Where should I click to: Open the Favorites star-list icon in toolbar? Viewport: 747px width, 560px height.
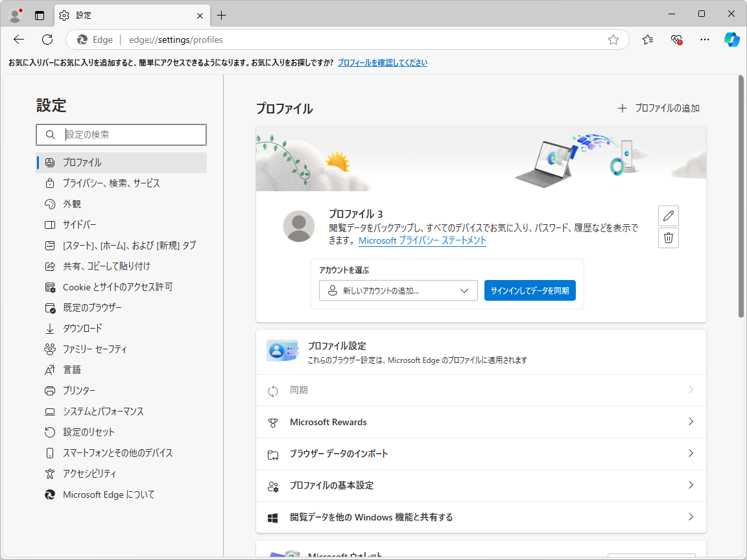647,40
